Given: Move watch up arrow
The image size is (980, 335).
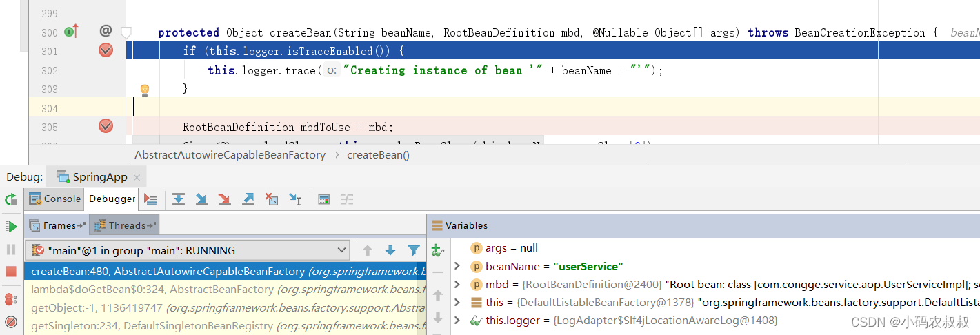Looking at the screenshot, I should [437, 295].
